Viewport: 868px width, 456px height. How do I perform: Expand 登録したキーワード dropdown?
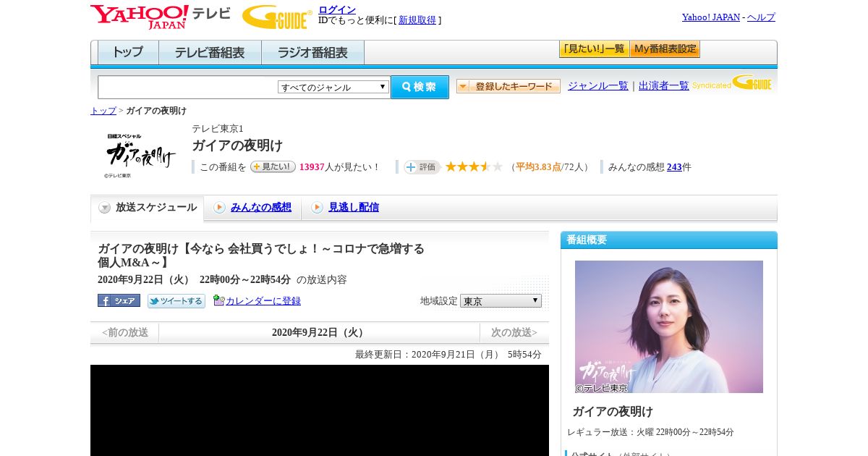[509, 86]
